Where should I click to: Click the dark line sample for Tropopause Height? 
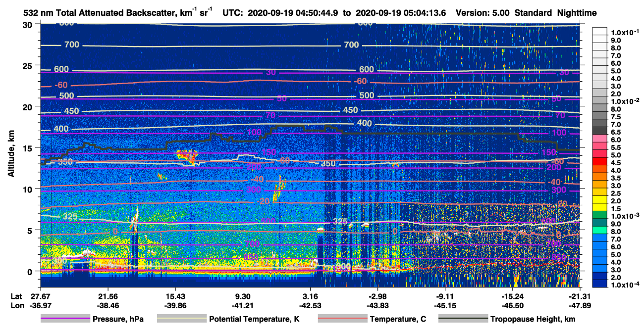463,319
